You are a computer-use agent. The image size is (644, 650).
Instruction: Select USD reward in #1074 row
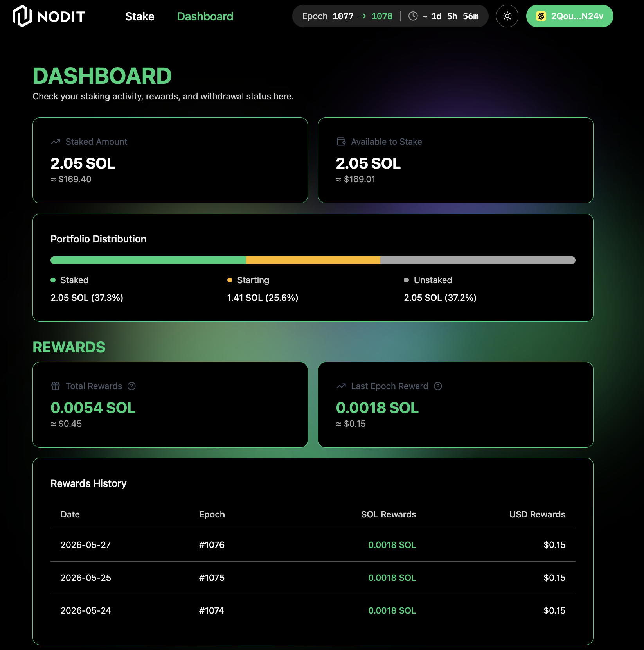pos(554,610)
